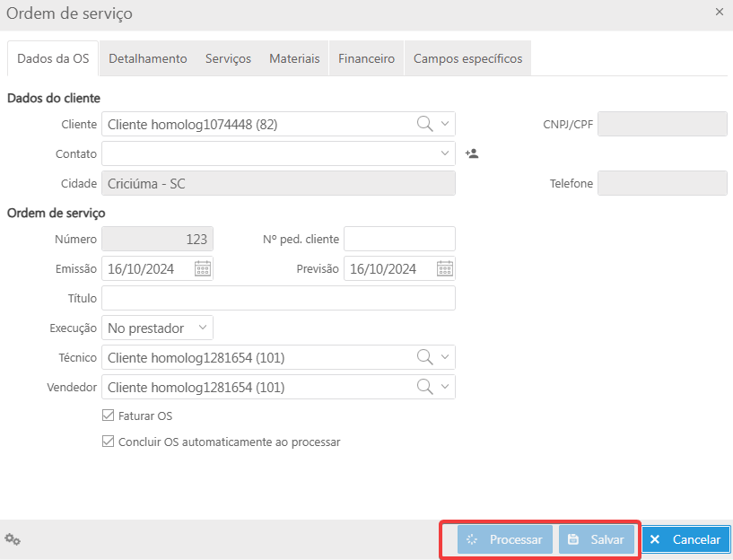Focus the Nº ped. cliente input field
Image resolution: width=733 pixels, height=560 pixels.
point(399,239)
